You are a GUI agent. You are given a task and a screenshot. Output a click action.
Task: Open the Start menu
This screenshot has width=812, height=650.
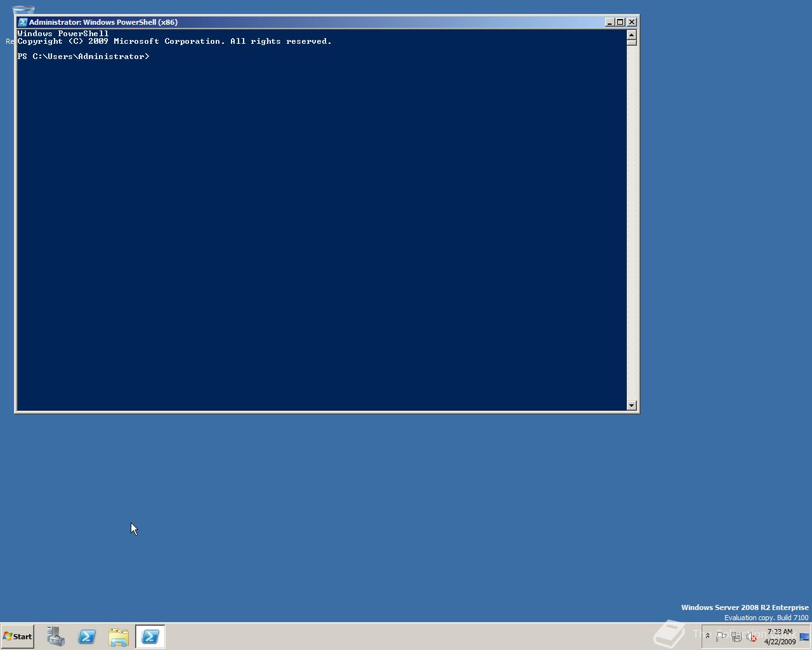coord(17,637)
